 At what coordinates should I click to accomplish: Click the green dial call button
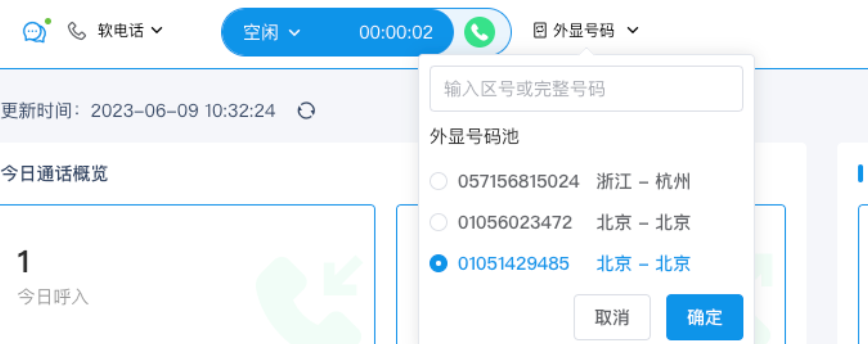tap(479, 32)
